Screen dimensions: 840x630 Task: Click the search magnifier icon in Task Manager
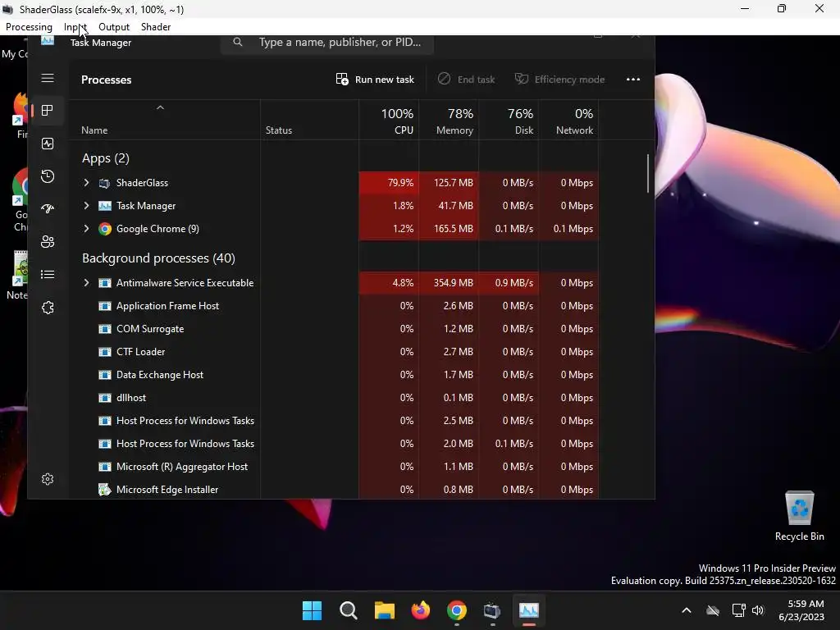[x=237, y=43]
